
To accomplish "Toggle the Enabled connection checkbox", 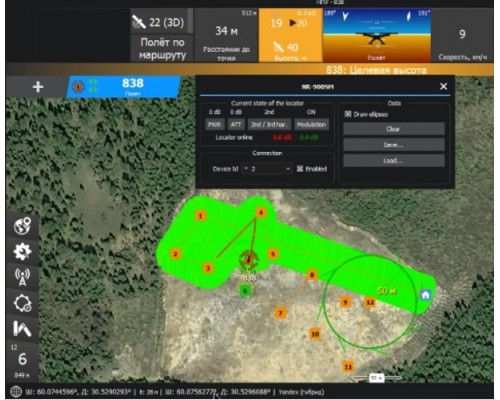I will [x=300, y=169].
